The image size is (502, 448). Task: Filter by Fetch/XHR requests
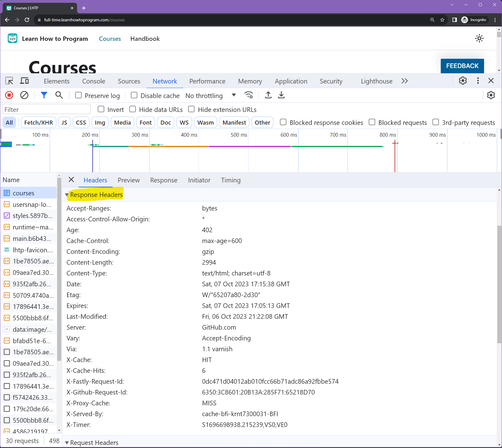(x=39, y=122)
